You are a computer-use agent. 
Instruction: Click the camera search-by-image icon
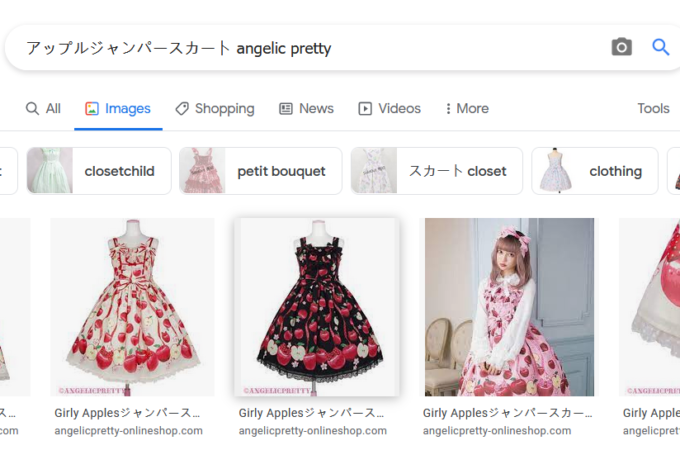click(x=622, y=47)
